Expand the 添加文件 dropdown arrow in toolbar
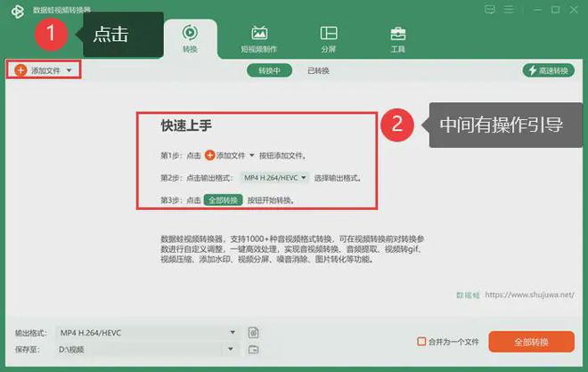The width and height of the screenshot is (588, 372). click(69, 70)
